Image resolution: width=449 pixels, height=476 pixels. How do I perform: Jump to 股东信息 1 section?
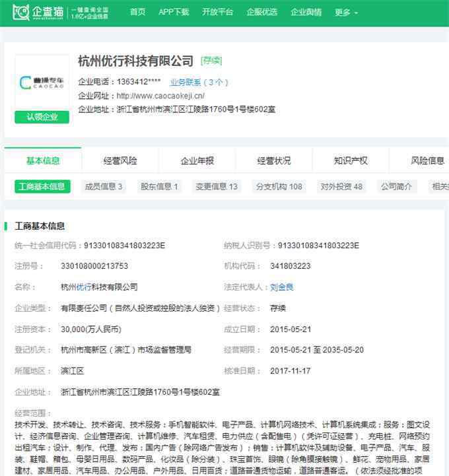[x=159, y=186]
